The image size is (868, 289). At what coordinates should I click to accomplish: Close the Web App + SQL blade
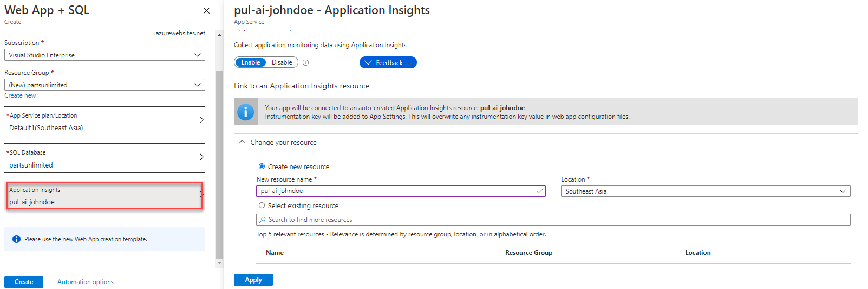pyautogui.click(x=206, y=10)
